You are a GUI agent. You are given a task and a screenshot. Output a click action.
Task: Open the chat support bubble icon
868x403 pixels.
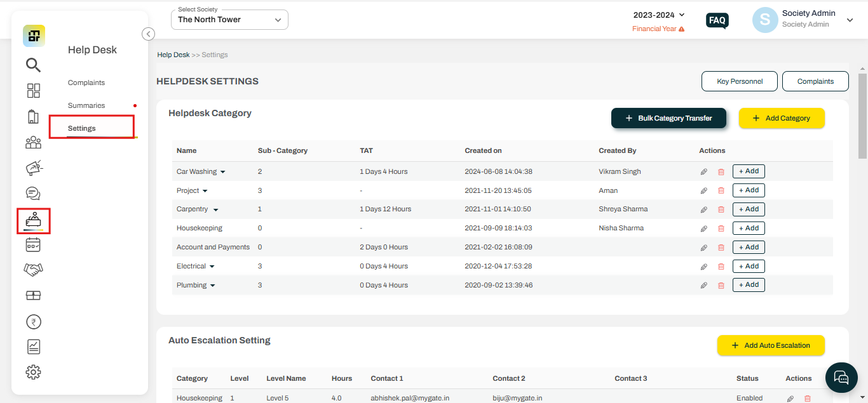841,378
